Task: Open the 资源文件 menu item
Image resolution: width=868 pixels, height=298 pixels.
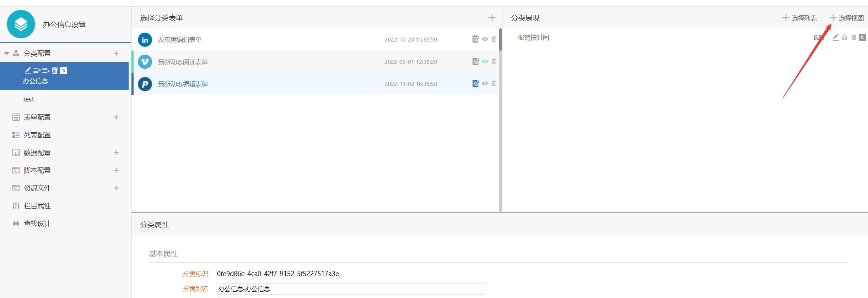Action: pos(37,188)
